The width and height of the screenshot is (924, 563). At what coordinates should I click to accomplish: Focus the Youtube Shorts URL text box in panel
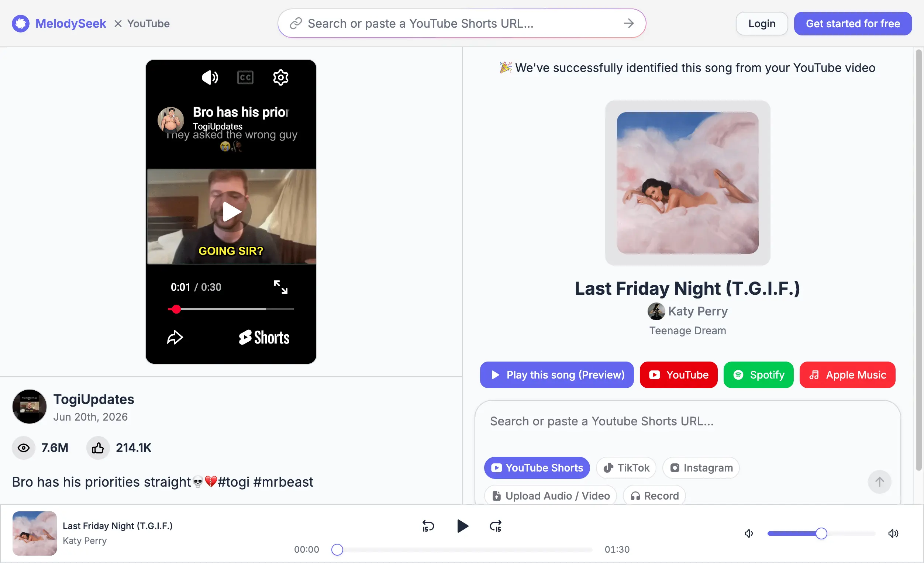687,422
